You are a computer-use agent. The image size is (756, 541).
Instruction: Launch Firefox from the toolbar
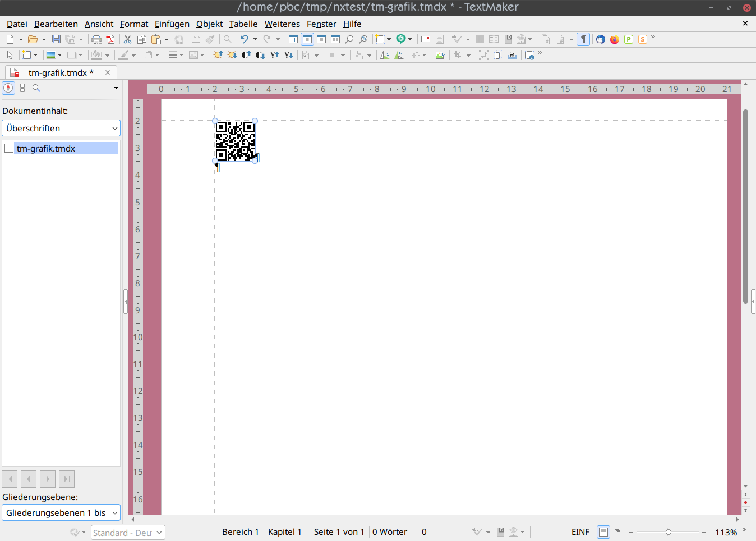[x=615, y=39]
